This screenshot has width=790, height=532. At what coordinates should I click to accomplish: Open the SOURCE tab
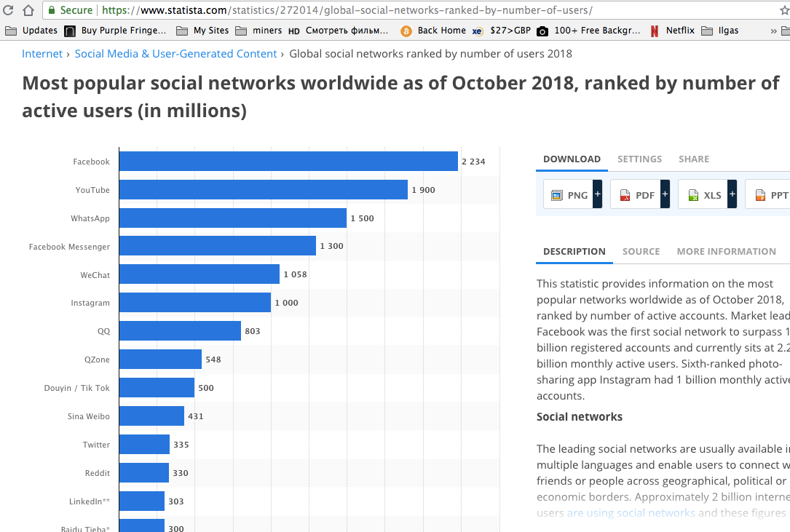click(x=641, y=251)
